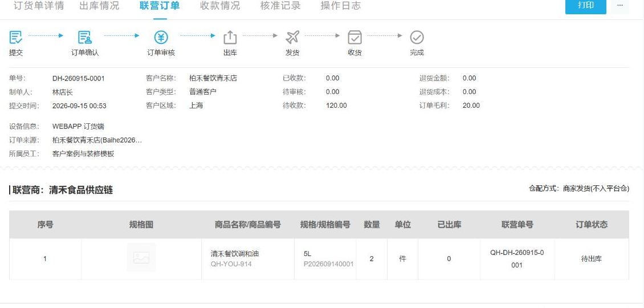Click the 制单人 value 林店长
Screen dimensions: 644x308
63,92
